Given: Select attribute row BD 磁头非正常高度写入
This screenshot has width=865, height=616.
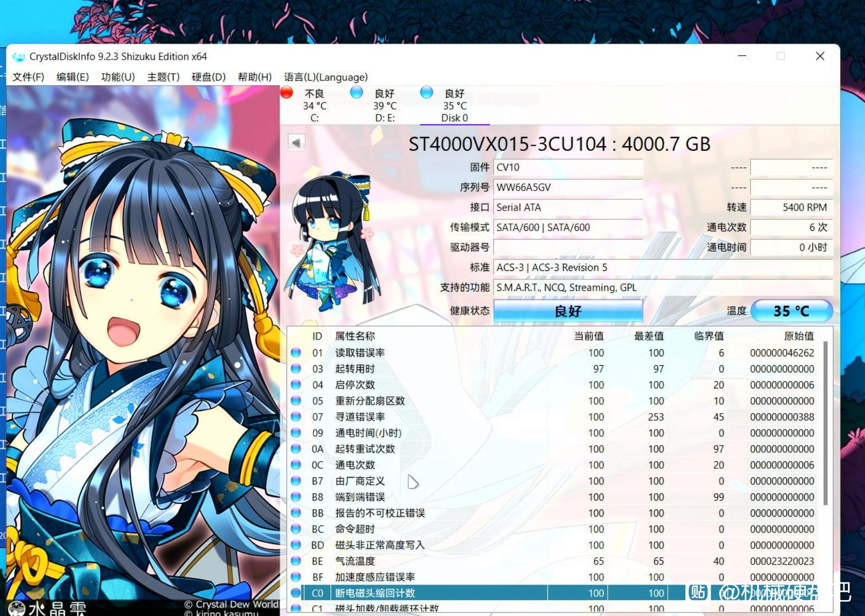Looking at the screenshot, I should click(555, 545).
